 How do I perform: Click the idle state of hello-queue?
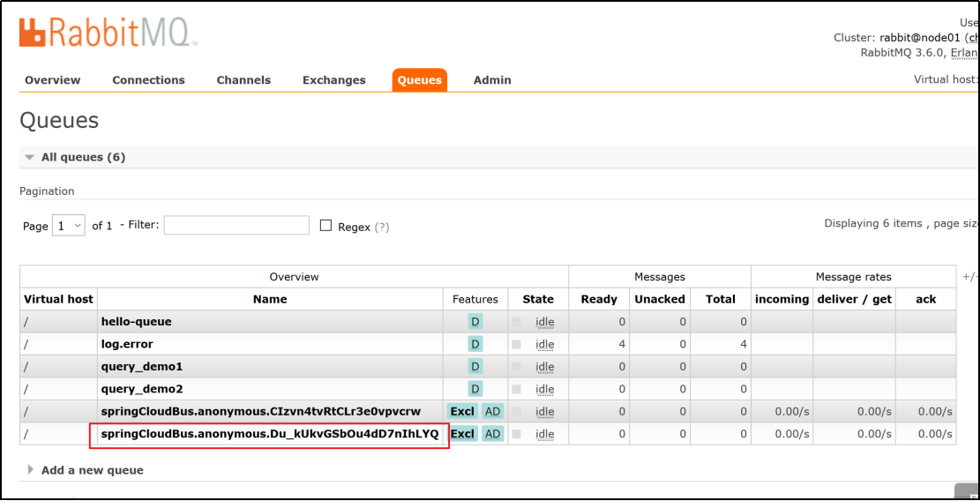(544, 322)
